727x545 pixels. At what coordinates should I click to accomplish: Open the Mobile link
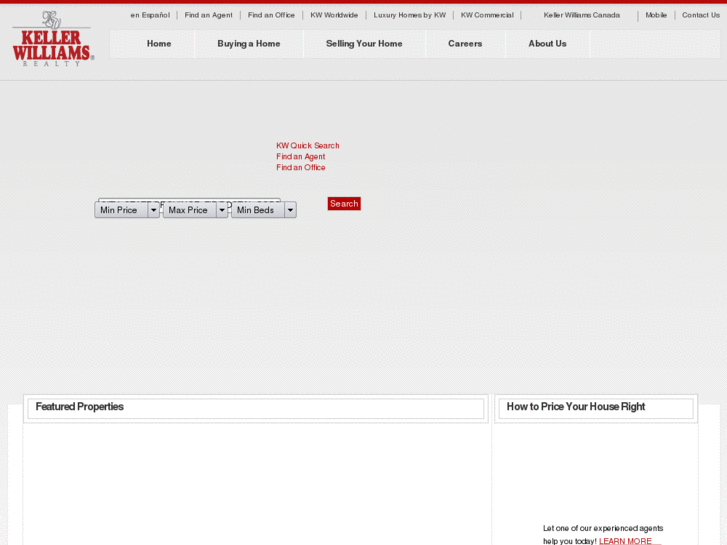[656, 15]
